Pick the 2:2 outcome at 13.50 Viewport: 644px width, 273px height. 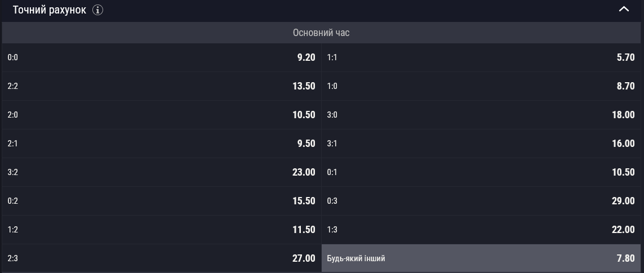[161, 86]
